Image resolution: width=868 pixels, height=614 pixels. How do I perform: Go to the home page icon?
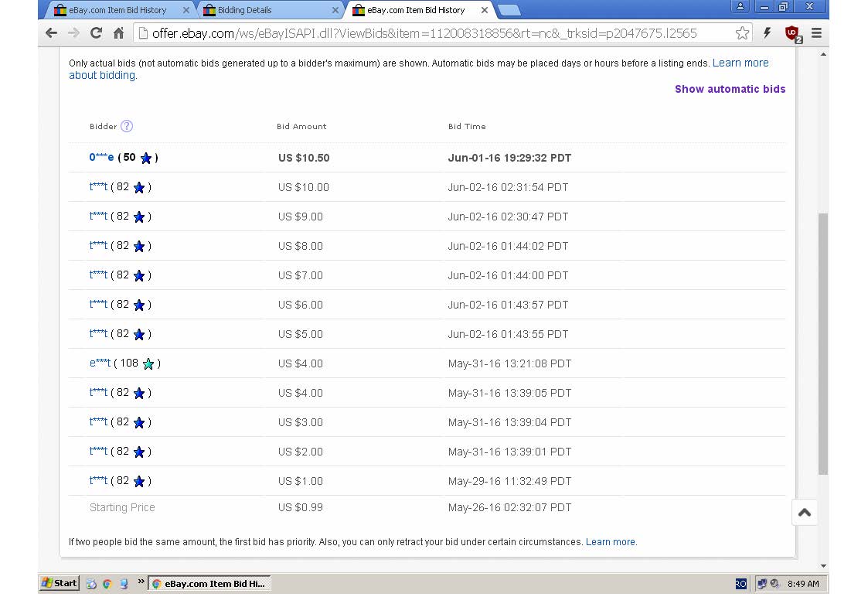point(118,33)
